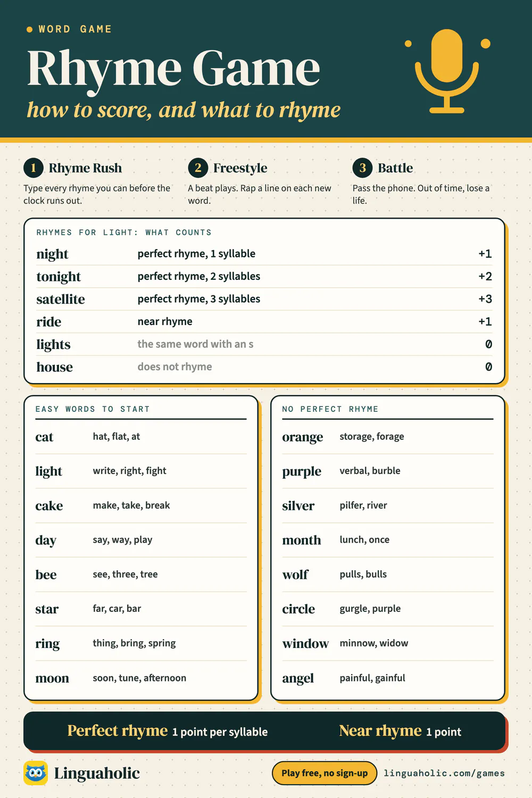The width and height of the screenshot is (532, 798).
Task: Click 'does not rhyme' description
Action: click(x=174, y=367)
